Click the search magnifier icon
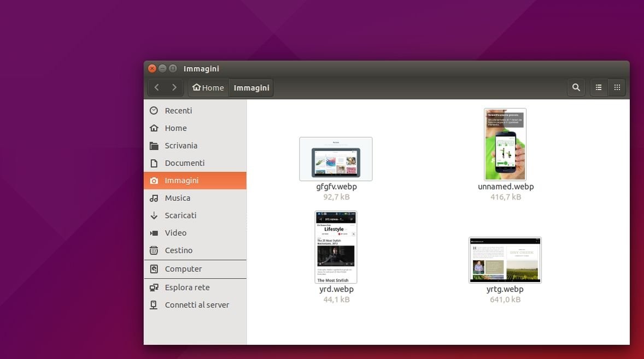 tap(576, 87)
